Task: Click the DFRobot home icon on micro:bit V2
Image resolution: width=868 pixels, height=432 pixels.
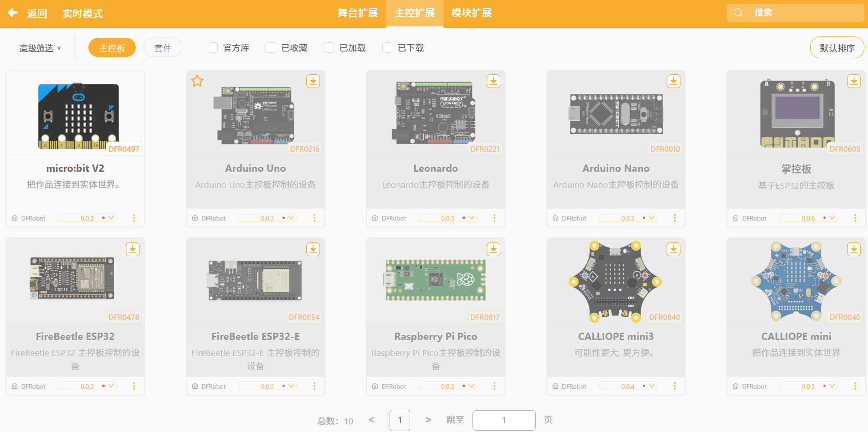Action: pos(15,218)
